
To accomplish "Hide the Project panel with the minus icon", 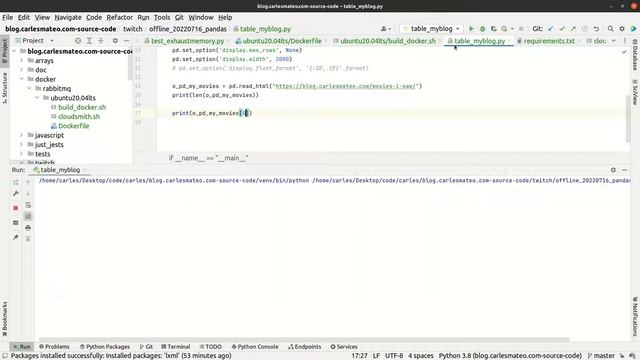I will (127, 41).
